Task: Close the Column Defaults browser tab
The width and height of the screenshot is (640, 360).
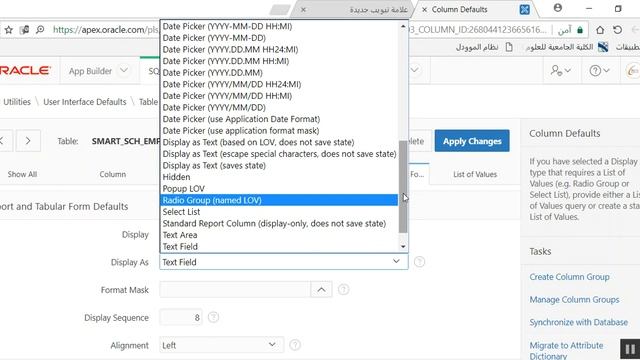Action: [424, 9]
